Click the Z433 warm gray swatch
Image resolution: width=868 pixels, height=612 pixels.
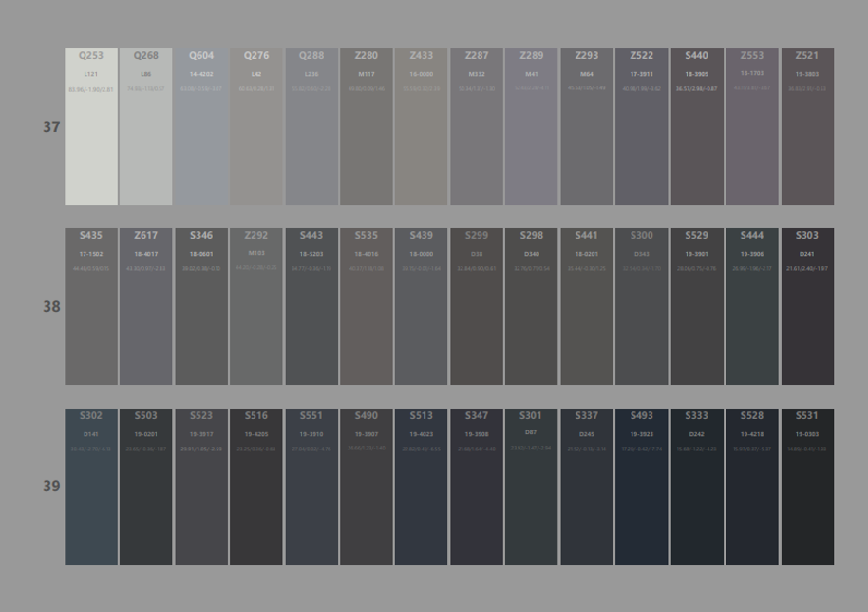421,127
